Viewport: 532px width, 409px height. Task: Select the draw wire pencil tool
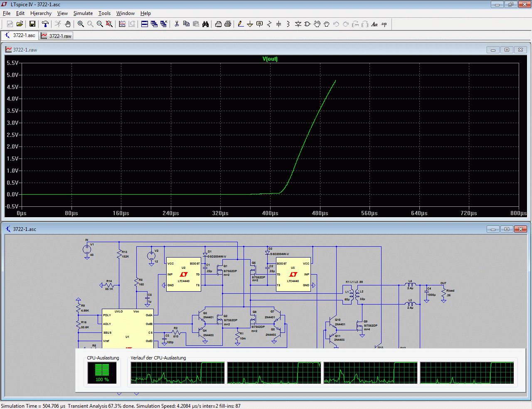coord(240,24)
